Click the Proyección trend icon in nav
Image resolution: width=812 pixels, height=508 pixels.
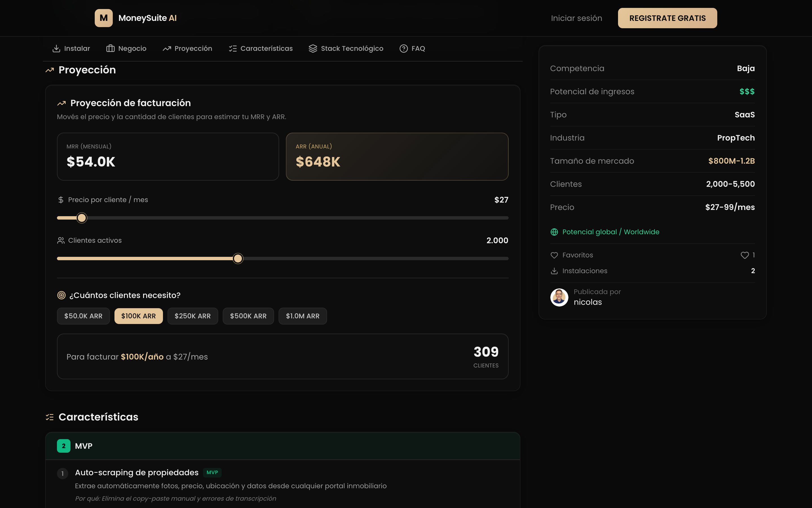coord(167,49)
